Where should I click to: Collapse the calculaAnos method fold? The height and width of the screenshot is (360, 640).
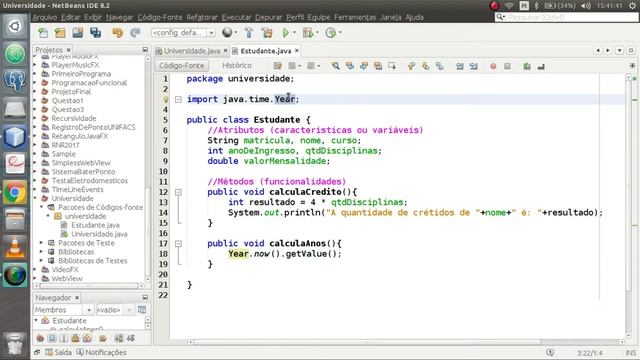pos(178,243)
